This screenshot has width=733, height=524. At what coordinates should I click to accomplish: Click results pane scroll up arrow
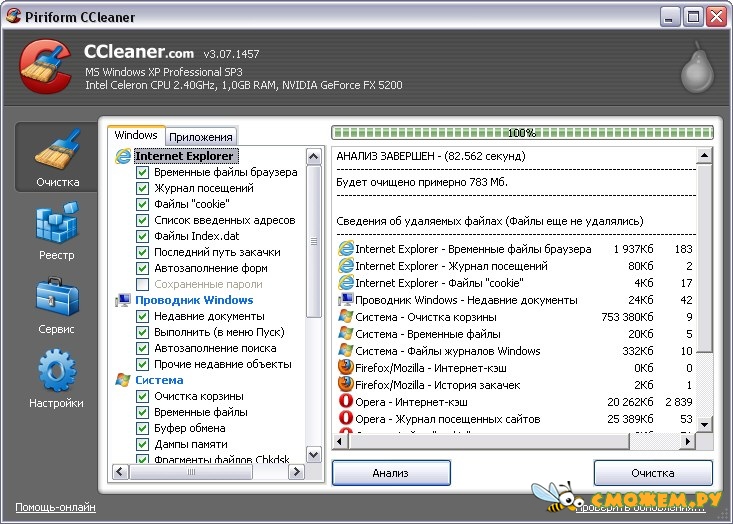click(x=704, y=155)
